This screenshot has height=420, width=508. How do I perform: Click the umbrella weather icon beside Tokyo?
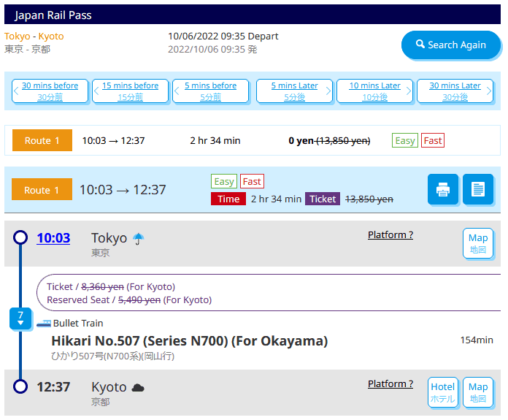pos(139,238)
